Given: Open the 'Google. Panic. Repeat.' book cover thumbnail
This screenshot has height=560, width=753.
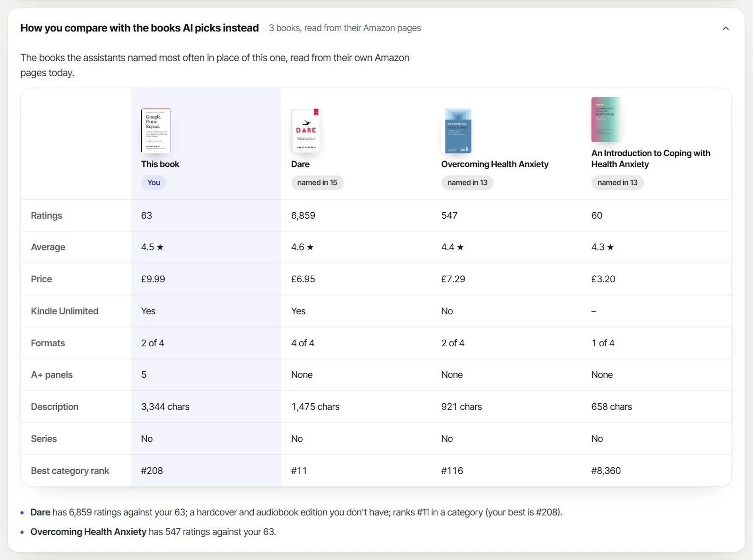Looking at the screenshot, I should tap(156, 131).
